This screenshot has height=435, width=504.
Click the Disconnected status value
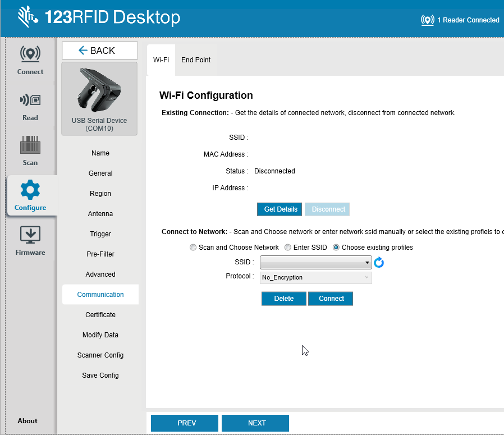point(274,171)
